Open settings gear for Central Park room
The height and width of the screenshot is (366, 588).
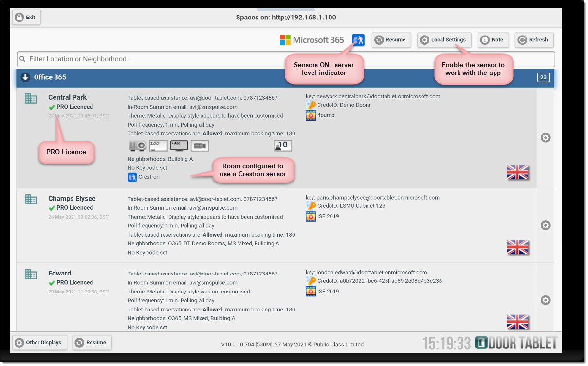click(x=546, y=138)
